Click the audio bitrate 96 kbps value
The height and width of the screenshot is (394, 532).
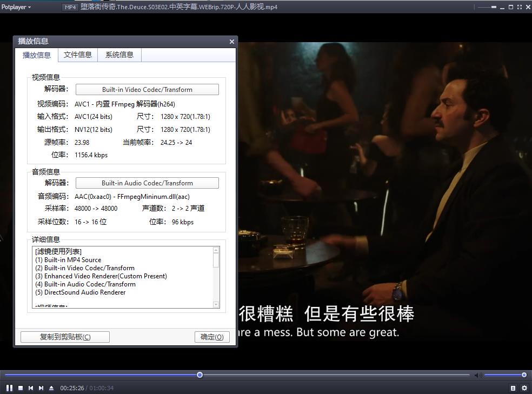[183, 222]
